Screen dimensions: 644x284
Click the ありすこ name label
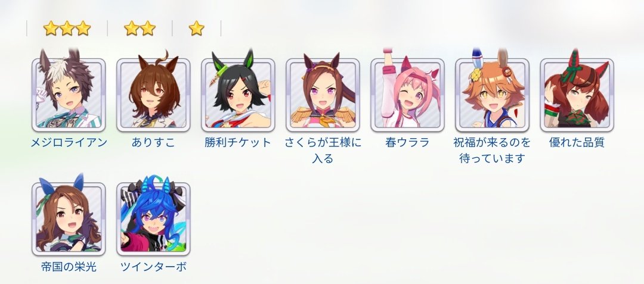[x=153, y=143]
